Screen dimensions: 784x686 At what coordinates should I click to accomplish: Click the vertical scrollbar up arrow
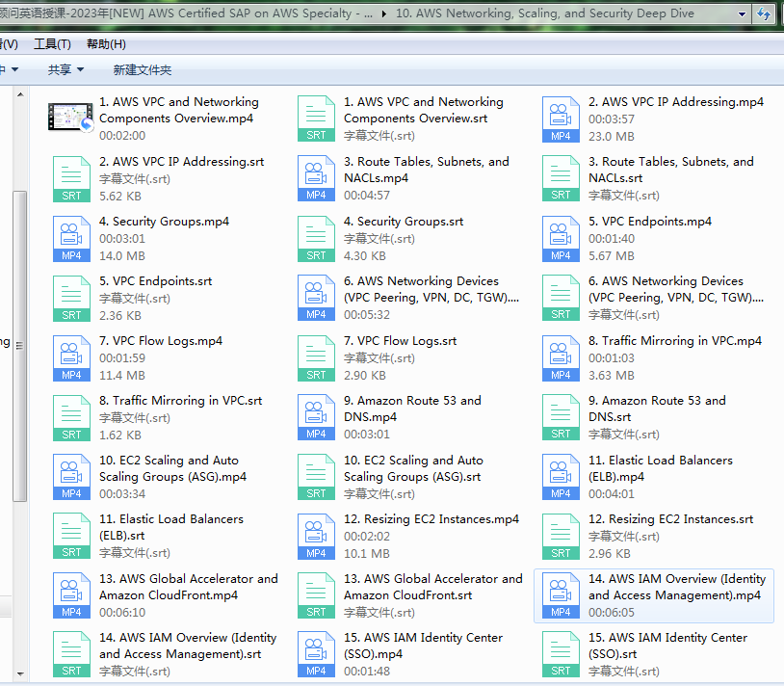pos(20,94)
